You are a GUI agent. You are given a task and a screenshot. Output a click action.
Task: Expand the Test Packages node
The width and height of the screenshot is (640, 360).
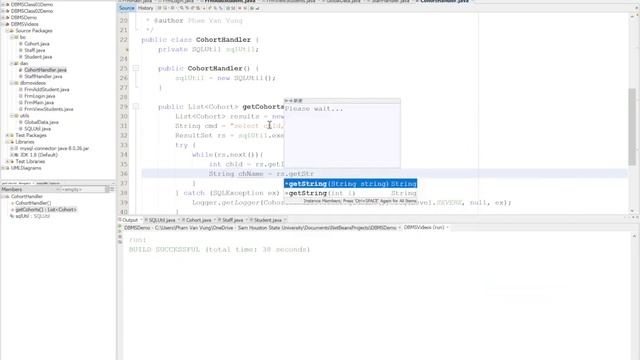(7, 135)
